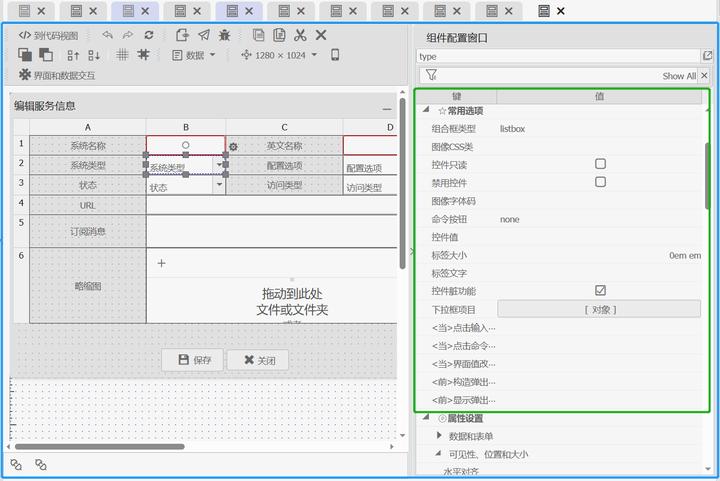Click the 键 column header

click(x=456, y=96)
